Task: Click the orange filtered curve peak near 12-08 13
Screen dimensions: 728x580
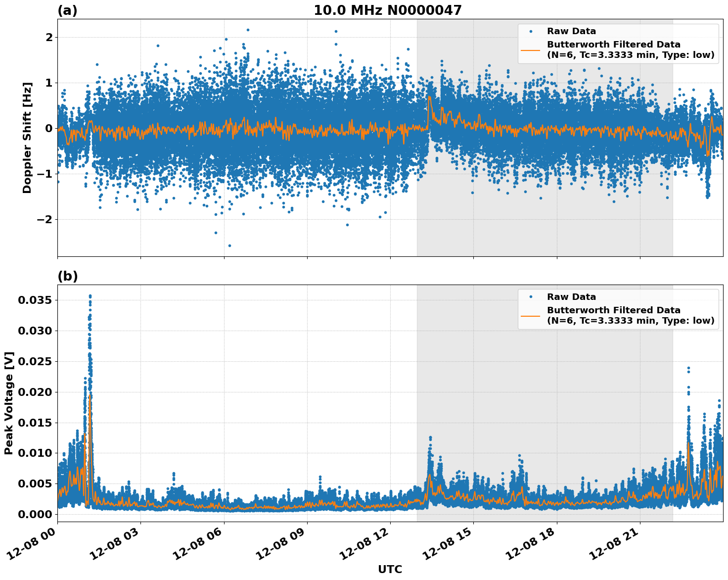Action: point(428,96)
